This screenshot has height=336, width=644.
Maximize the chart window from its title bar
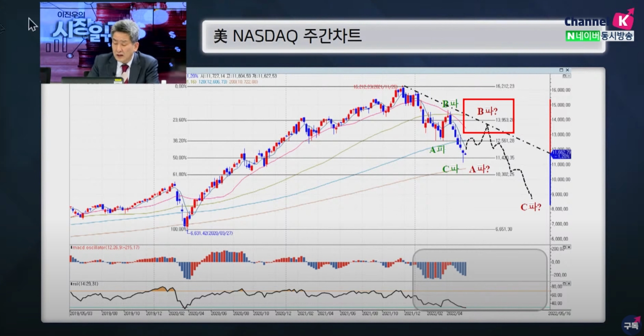click(x=562, y=70)
